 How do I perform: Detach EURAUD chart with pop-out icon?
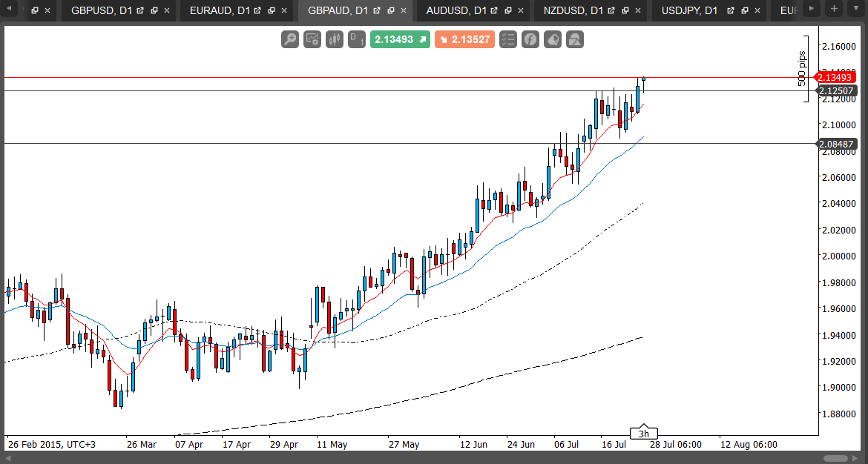pyautogui.click(x=258, y=10)
